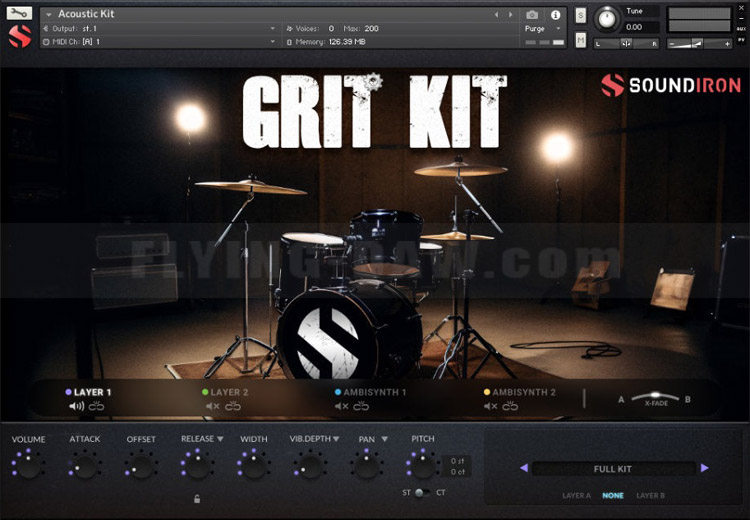Open the wrench edit-mode icon
Image resolution: width=750 pixels, height=520 pixels.
19,13
